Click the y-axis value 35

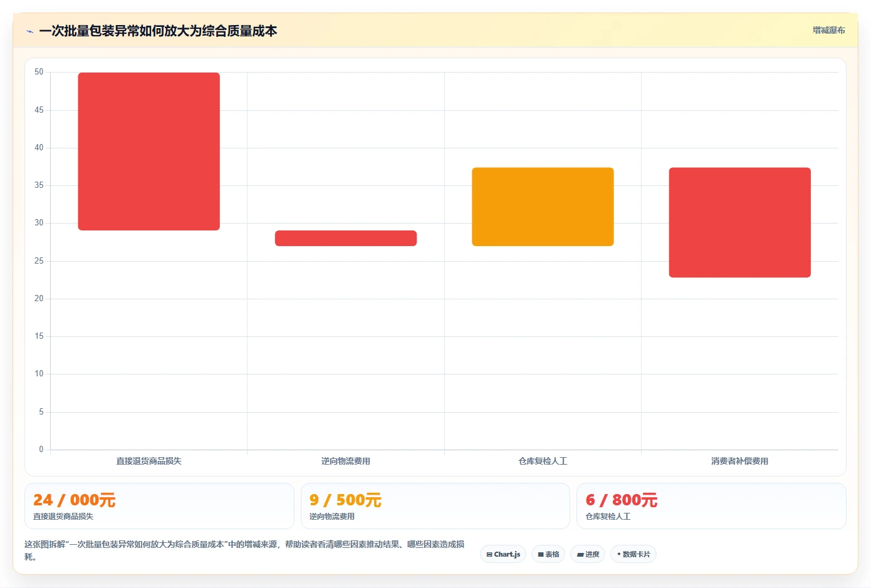click(39, 185)
